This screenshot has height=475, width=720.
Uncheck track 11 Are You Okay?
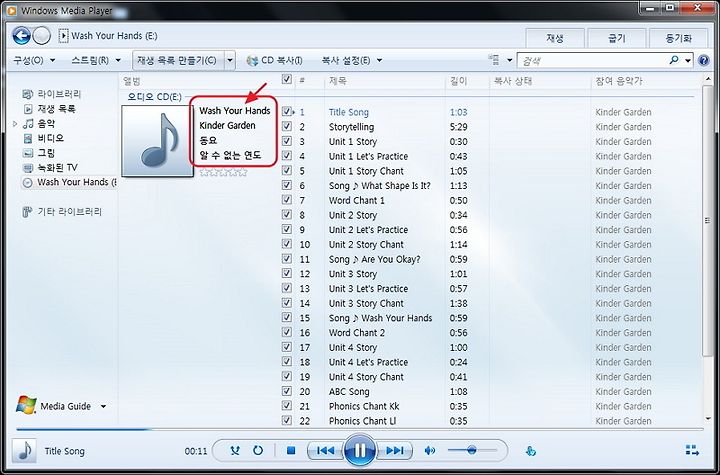click(287, 258)
